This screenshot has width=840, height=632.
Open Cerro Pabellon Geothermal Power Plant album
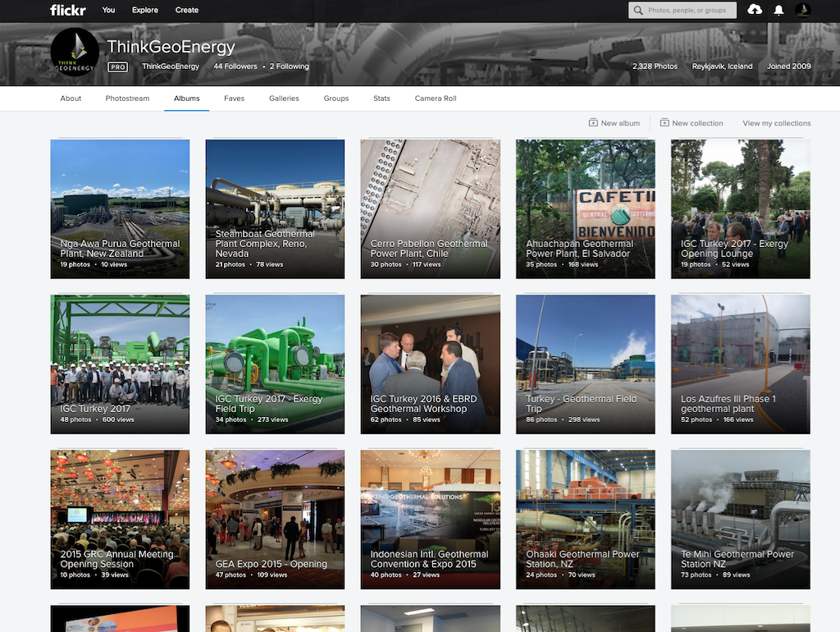click(430, 208)
